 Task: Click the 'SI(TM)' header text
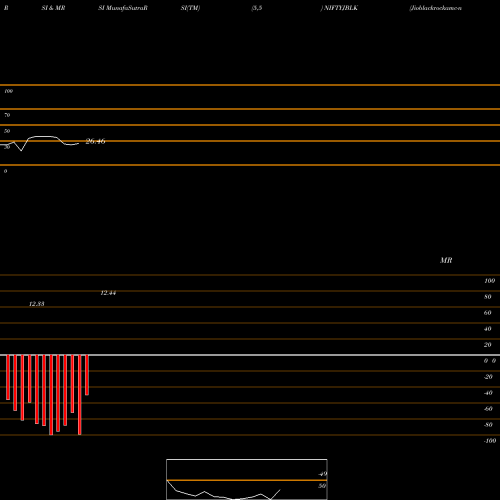click(x=190, y=8)
